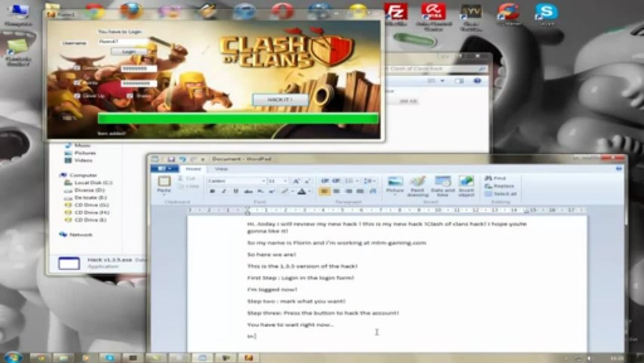This screenshot has height=363, width=644.
Task: Click the Shrink font icon
Action: click(307, 181)
